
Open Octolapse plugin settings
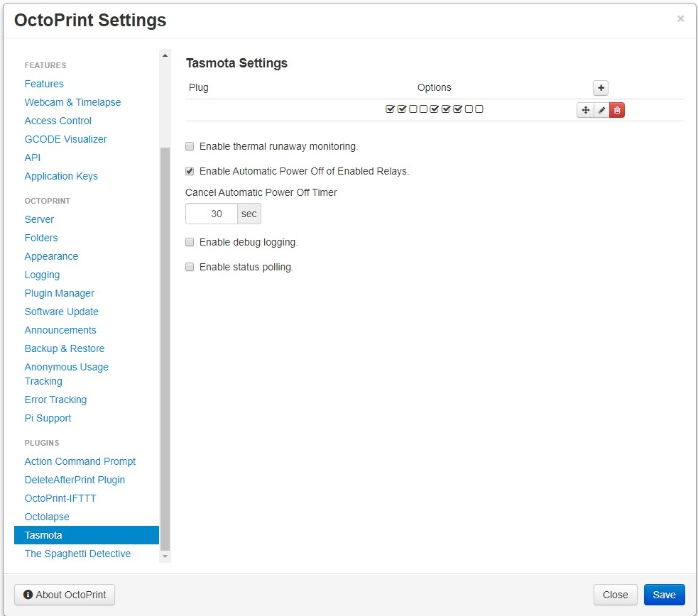point(47,517)
